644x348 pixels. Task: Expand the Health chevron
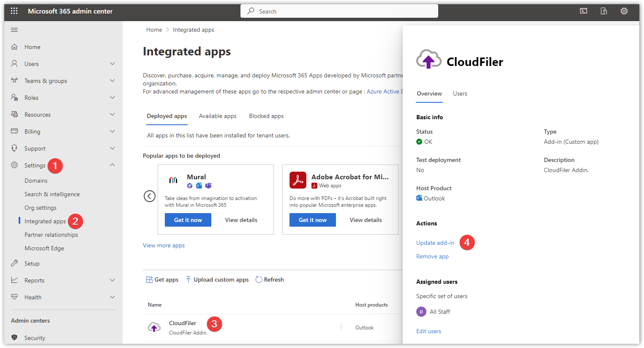click(112, 297)
